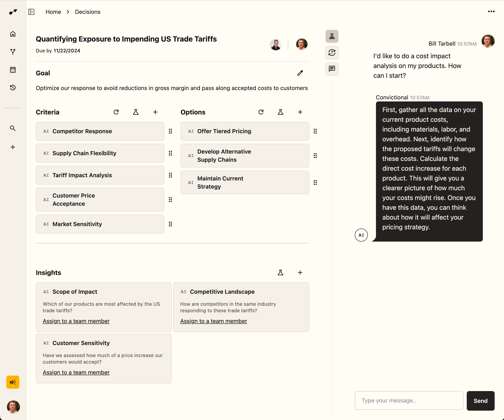
Task: Click the drag handle beside Competitor Response
Action: (x=170, y=131)
